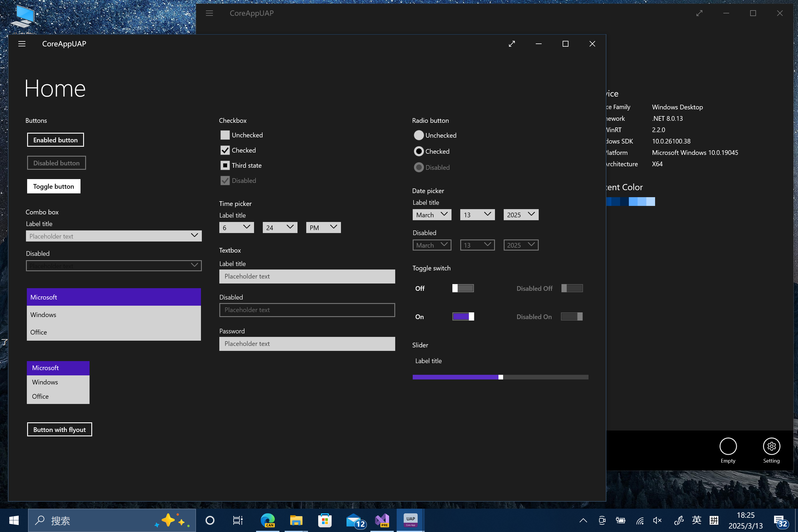The width and height of the screenshot is (798, 532).
Task: Toggle the Third state checkbox
Action: [x=225, y=166]
